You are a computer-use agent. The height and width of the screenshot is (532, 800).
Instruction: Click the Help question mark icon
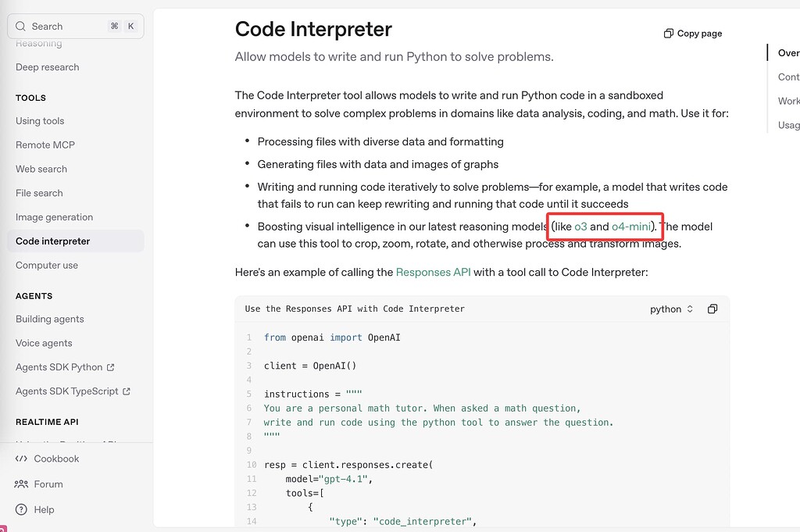pyautogui.click(x=21, y=509)
